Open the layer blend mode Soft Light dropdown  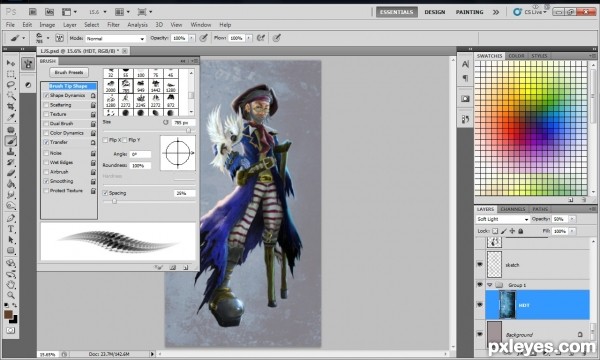pyautogui.click(x=502, y=219)
